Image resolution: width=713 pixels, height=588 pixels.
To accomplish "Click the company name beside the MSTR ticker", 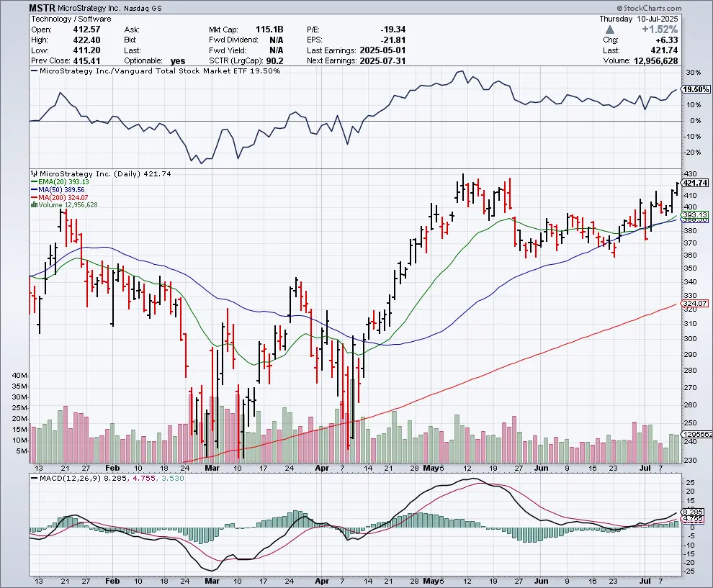I will click(89, 8).
